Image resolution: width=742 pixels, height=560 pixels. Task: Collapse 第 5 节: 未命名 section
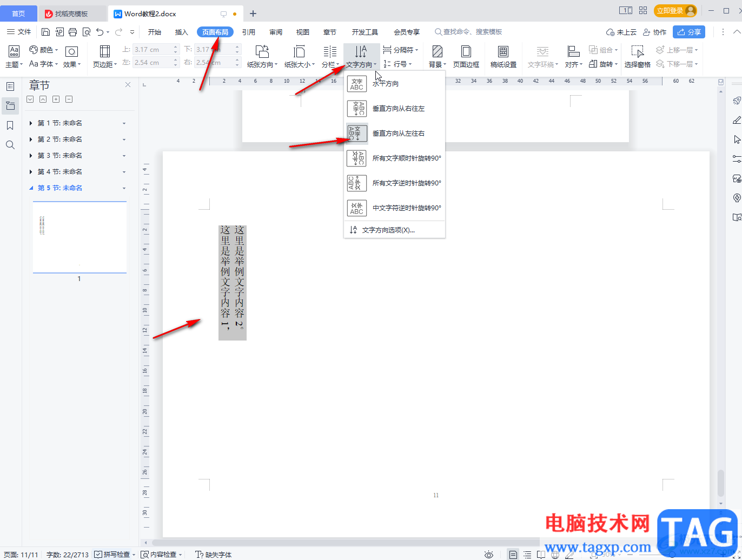[x=31, y=188]
